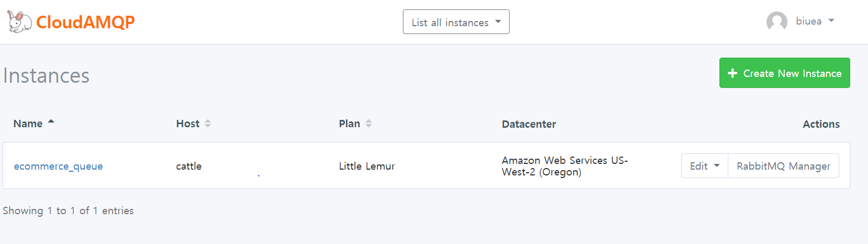Click the Host column sort icon
868x244 pixels.
coord(208,124)
